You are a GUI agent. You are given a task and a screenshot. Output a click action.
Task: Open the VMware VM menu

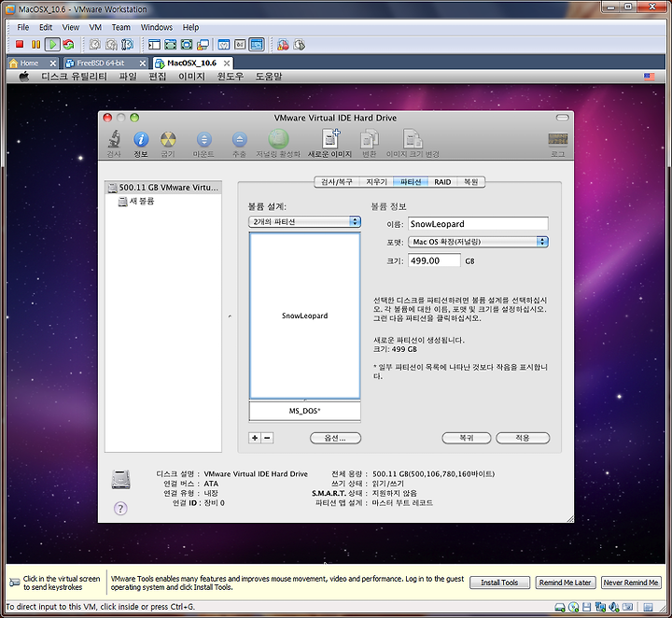(95, 27)
